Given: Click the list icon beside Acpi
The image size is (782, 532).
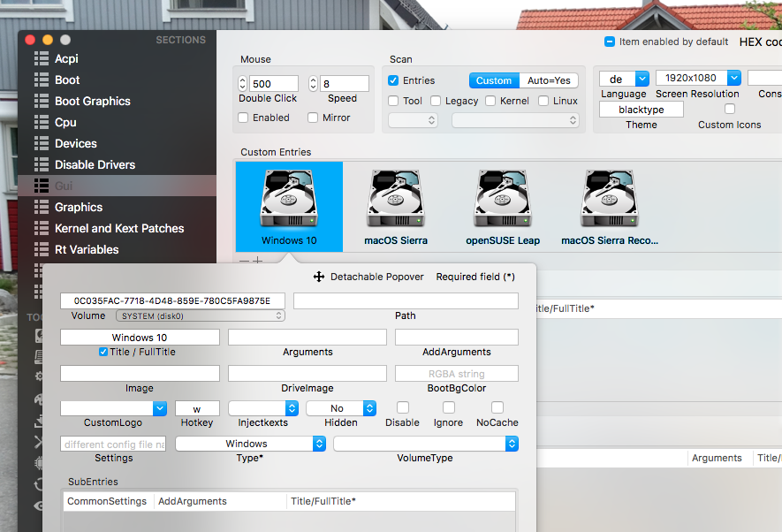Looking at the screenshot, I should pyautogui.click(x=42, y=58).
